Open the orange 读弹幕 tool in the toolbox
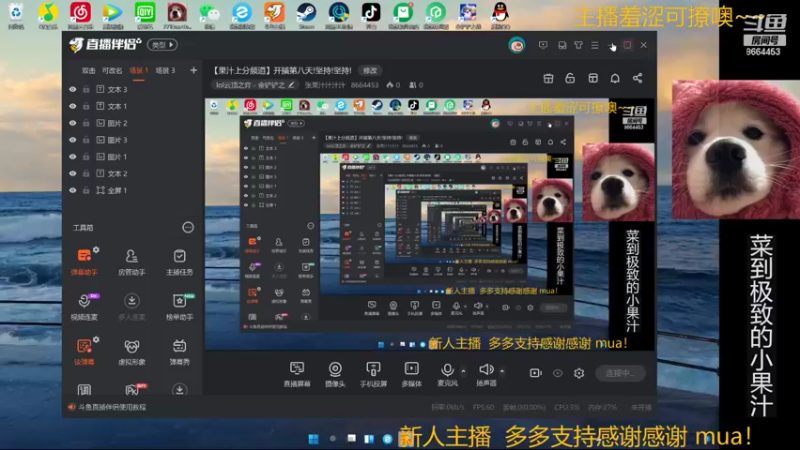 coord(84,352)
